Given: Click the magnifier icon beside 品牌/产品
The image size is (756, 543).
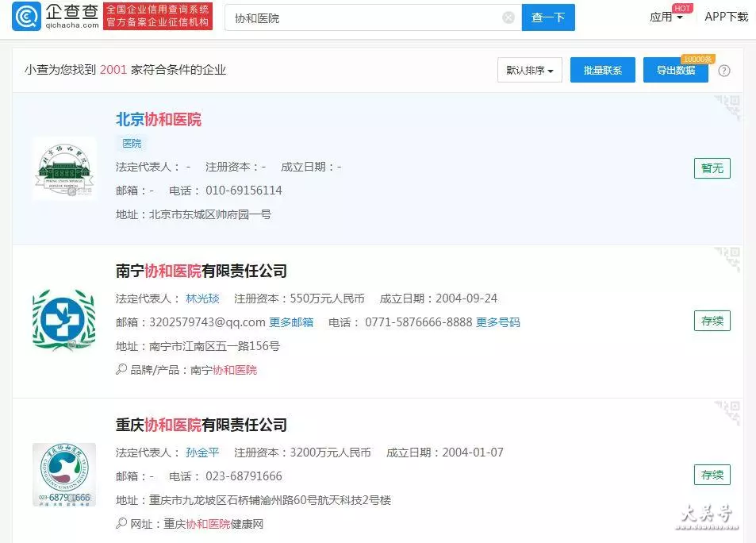Looking at the screenshot, I should pyautogui.click(x=121, y=370).
